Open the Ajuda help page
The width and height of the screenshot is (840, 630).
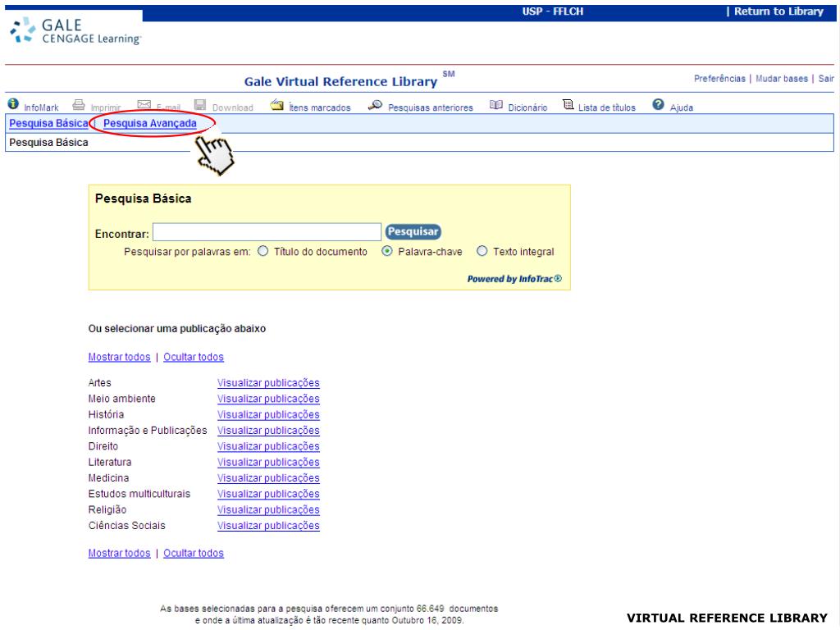click(x=682, y=107)
